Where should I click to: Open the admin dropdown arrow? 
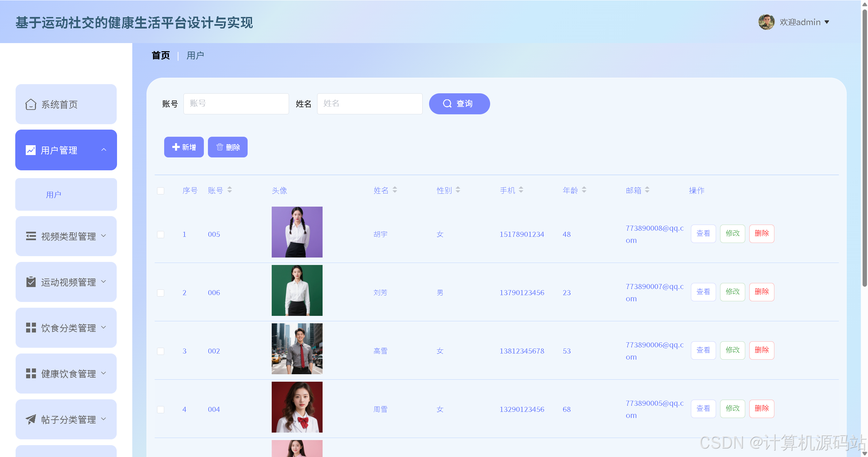827,22
